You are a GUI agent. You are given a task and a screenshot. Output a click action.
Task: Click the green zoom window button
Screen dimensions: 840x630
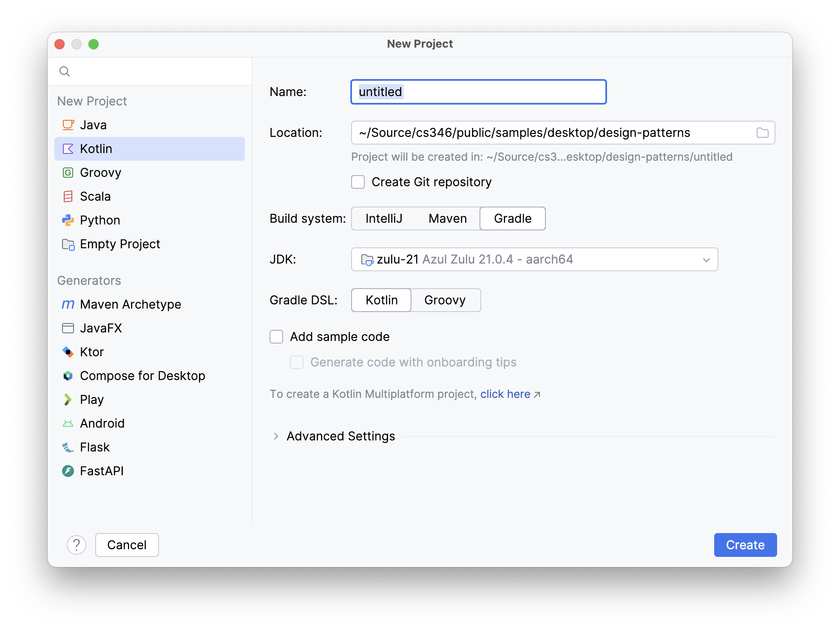[94, 44]
